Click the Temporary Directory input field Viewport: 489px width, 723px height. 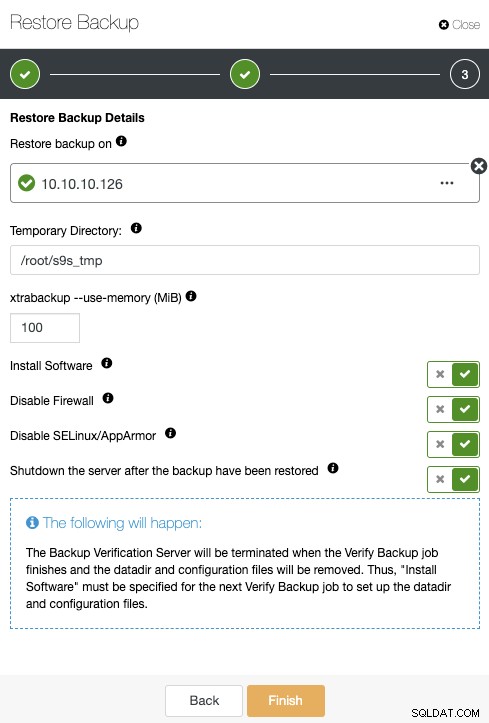coord(245,261)
